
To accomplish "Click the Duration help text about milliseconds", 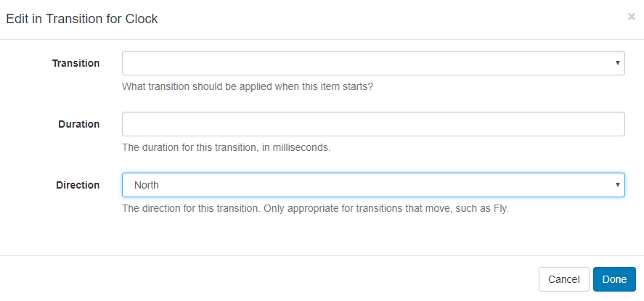I will point(226,147).
